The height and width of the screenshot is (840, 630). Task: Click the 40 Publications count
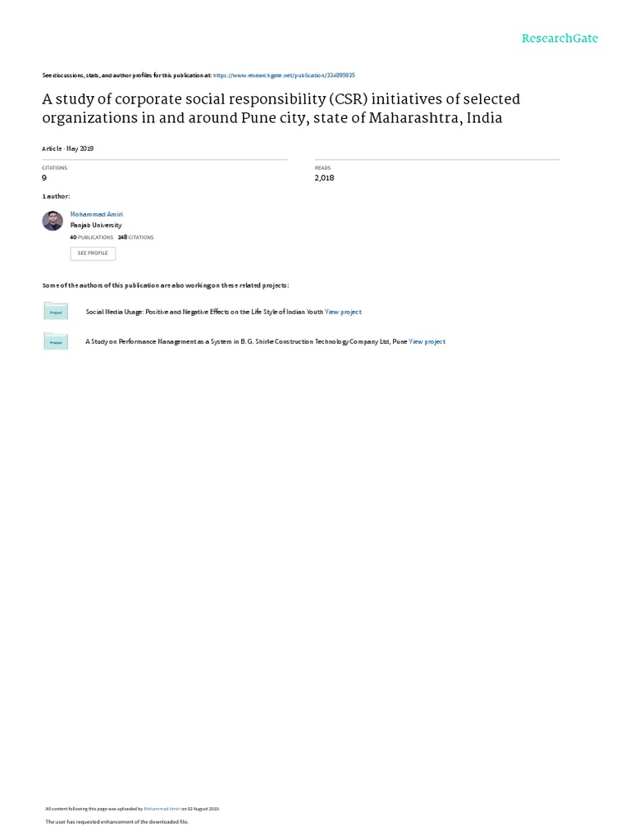coord(92,237)
